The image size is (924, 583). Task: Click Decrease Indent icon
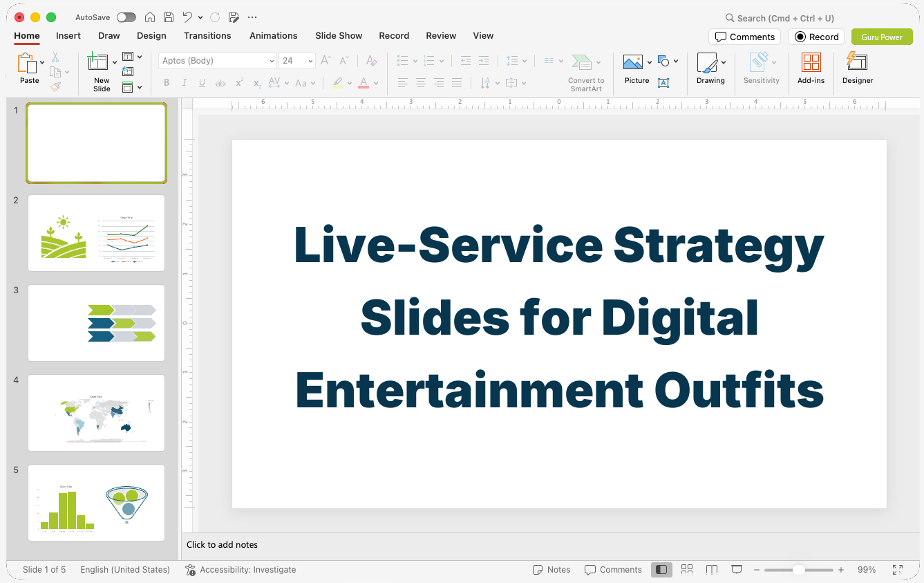466,61
